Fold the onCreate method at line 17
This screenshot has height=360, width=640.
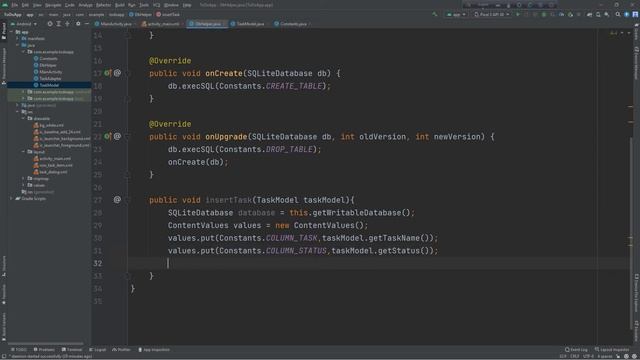click(x=127, y=73)
